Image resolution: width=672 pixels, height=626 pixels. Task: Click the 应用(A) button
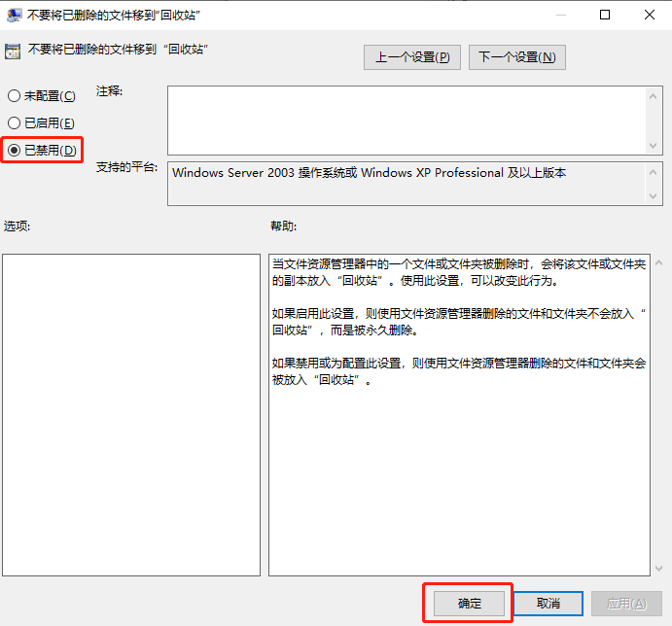click(626, 604)
